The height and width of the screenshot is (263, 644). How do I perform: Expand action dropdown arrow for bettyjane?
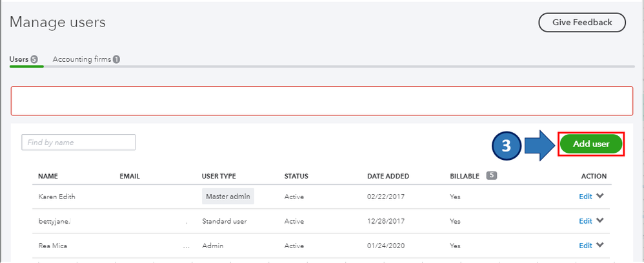tap(600, 220)
